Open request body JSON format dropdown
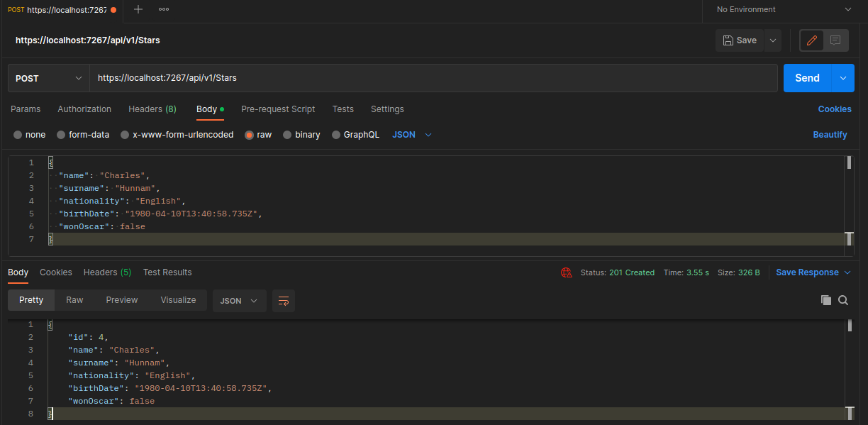868x425 pixels. [x=412, y=135]
